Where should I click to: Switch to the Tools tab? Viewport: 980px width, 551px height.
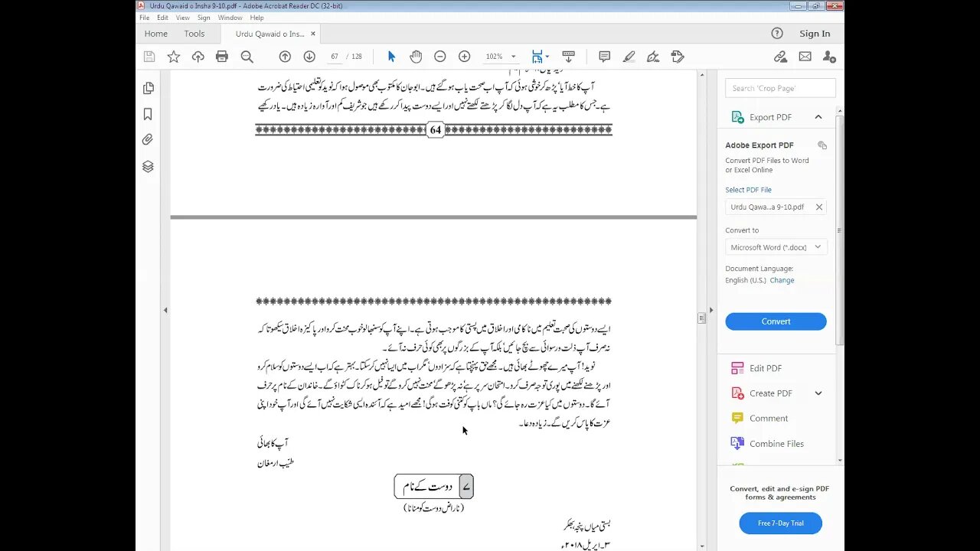[194, 34]
